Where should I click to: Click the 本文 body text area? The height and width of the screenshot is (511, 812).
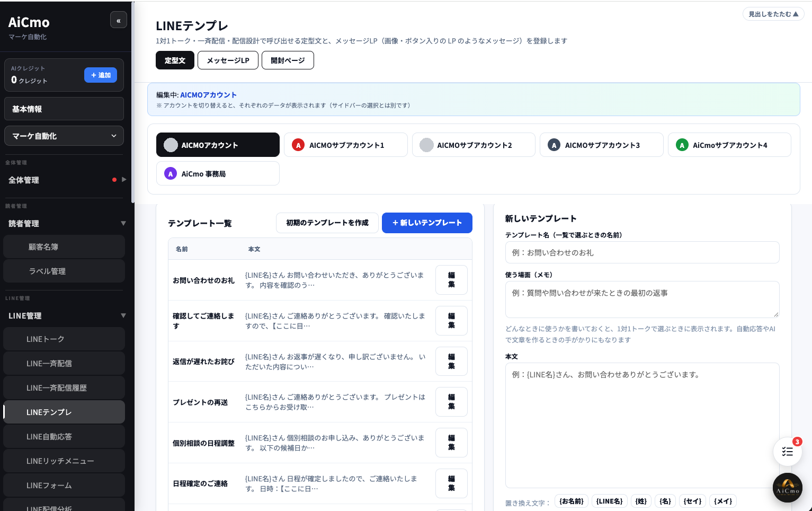[642, 425]
